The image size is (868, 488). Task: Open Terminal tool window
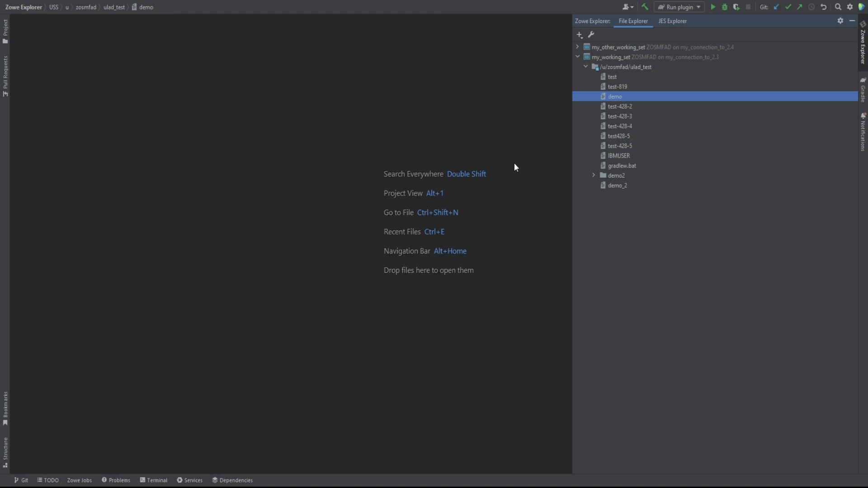tap(154, 480)
